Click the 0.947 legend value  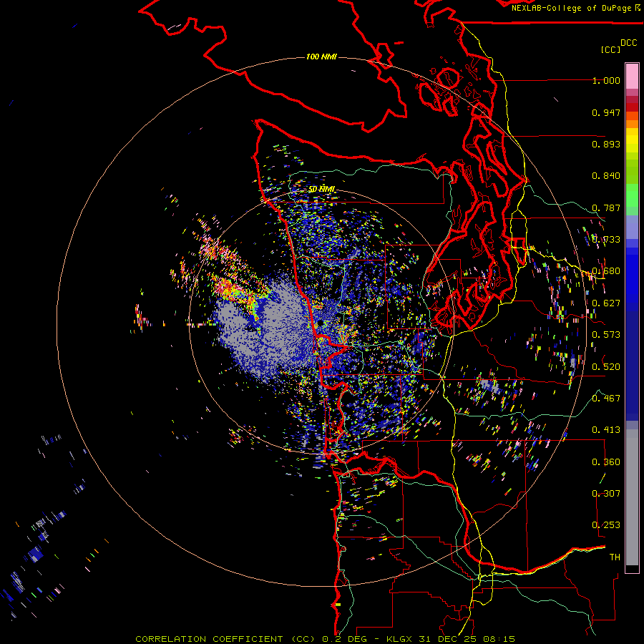coord(606,112)
